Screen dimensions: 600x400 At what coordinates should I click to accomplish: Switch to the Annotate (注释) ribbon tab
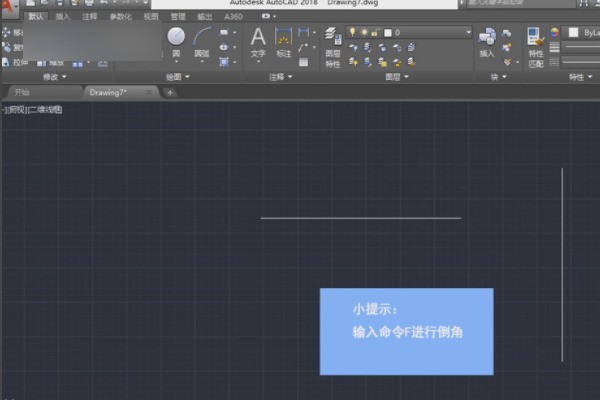(90, 16)
